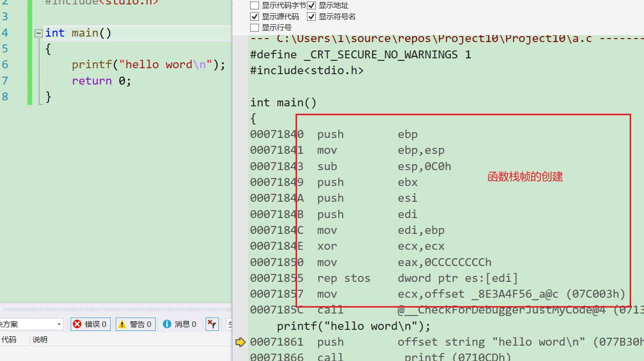The height and width of the screenshot is (361, 644).
Task: Click the yellow current-instruction arrow
Action: pos(241,342)
